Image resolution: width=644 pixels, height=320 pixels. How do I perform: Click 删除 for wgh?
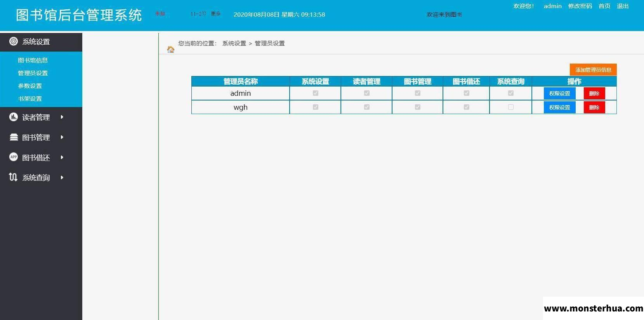(x=594, y=107)
